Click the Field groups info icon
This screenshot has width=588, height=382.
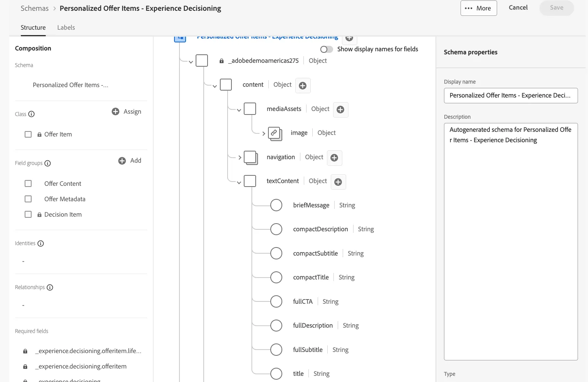pos(48,163)
